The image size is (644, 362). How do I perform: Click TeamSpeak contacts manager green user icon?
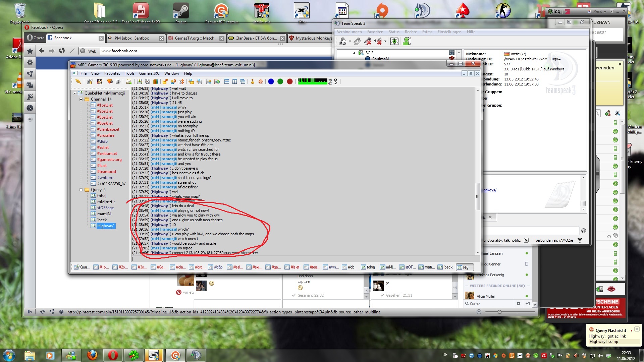407,41
